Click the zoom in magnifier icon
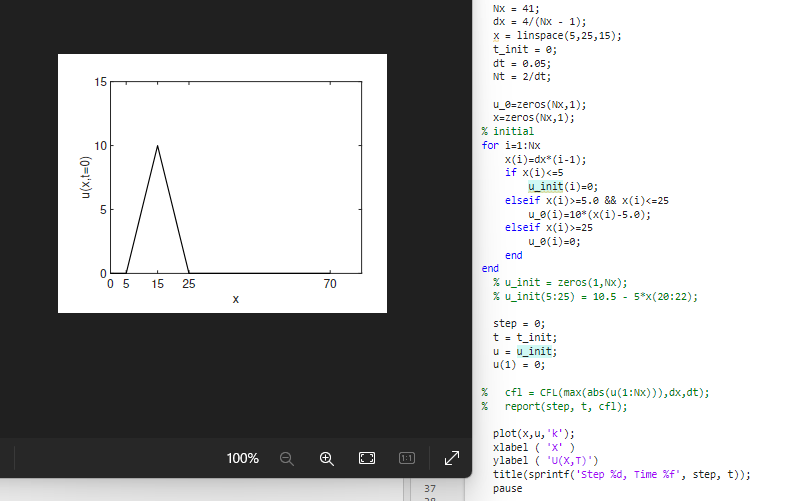The height and width of the screenshot is (501, 789). click(327, 458)
